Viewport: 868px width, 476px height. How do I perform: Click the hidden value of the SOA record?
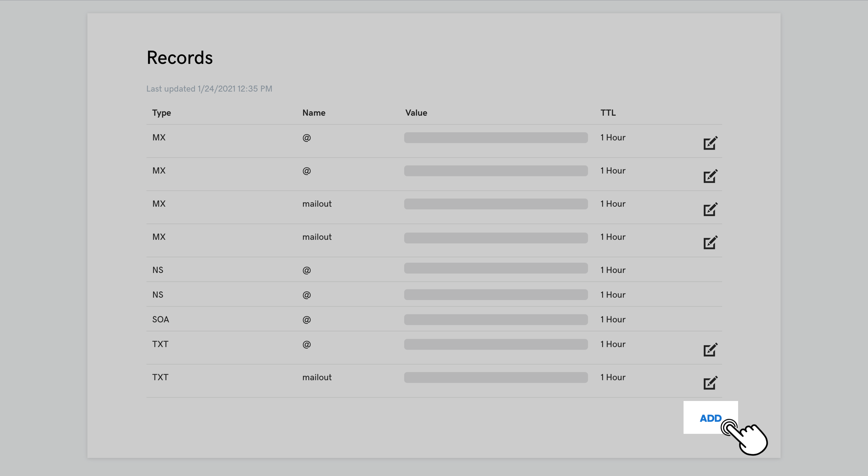click(496, 319)
